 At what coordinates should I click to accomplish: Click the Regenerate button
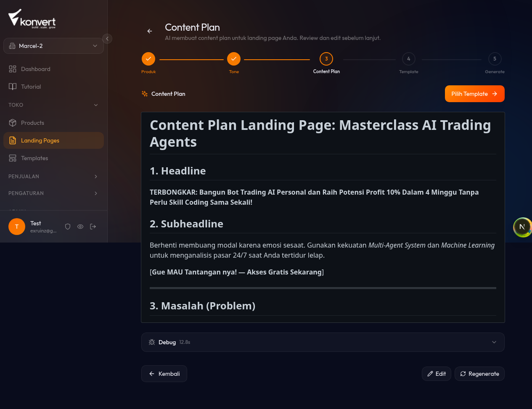click(479, 374)
